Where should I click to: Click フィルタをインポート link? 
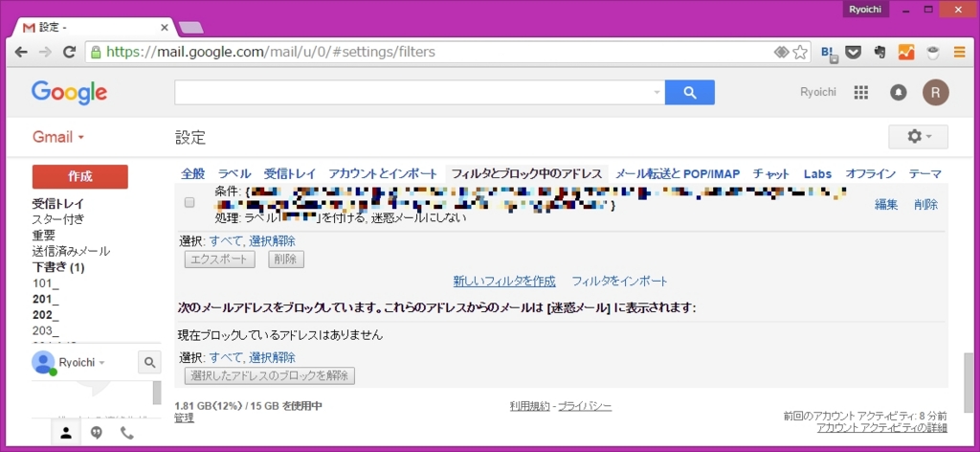tap(620, 282)
